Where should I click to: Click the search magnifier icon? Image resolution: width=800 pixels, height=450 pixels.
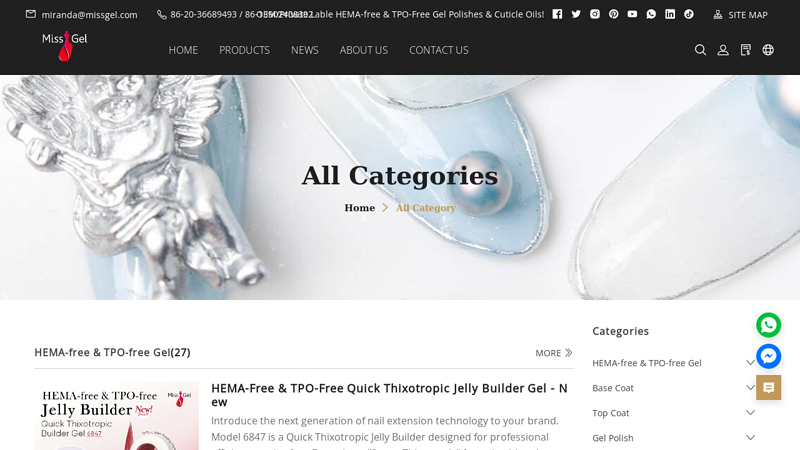pyautogui.click(x=701, y=50)
